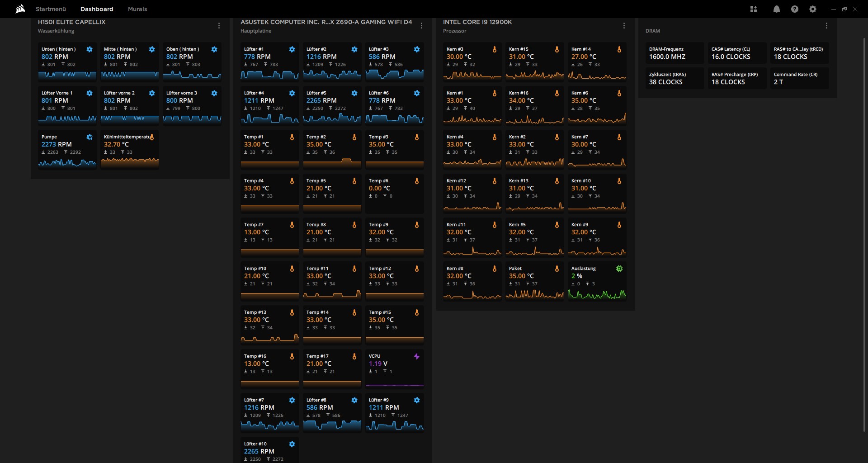Click the Kühlmitteltemperatur sparkline graph

tap(130, 161)
